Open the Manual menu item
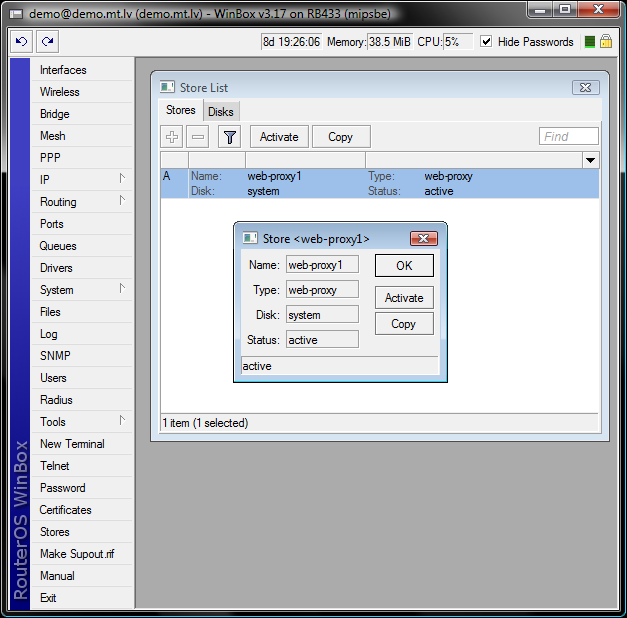 click(82, 576)
